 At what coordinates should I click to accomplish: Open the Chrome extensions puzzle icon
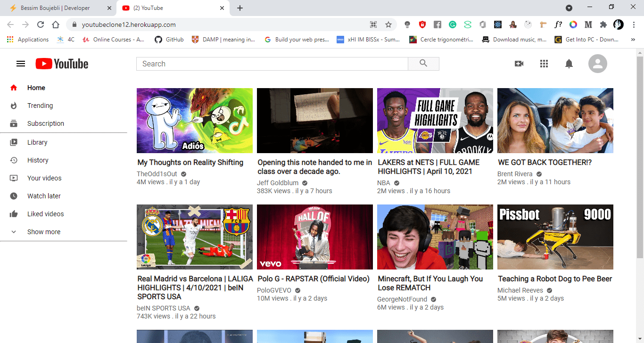point(603,24)
